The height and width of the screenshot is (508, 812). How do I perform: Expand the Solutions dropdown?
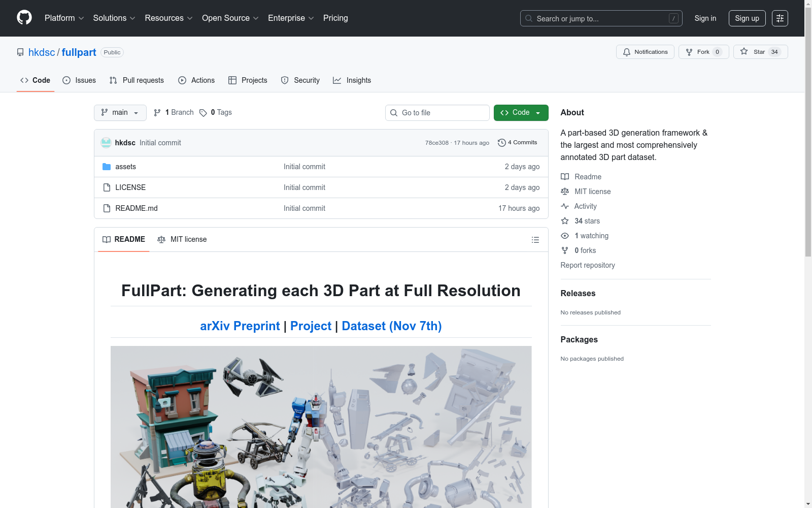[x=114, y=18]
